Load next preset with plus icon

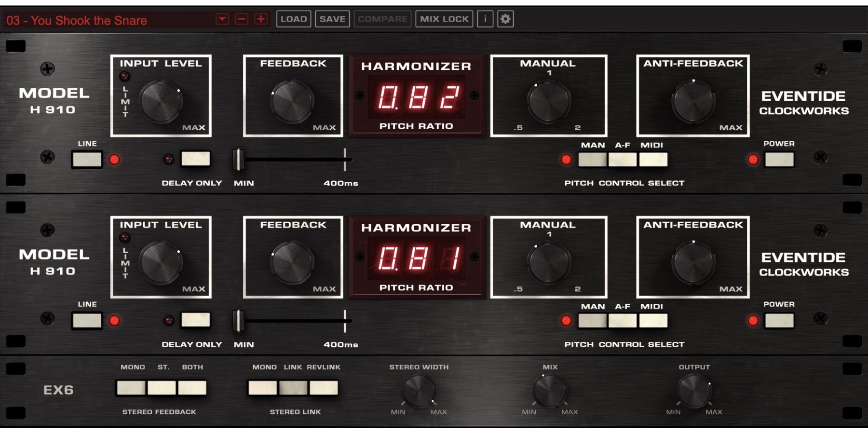[x=261, y=19]
